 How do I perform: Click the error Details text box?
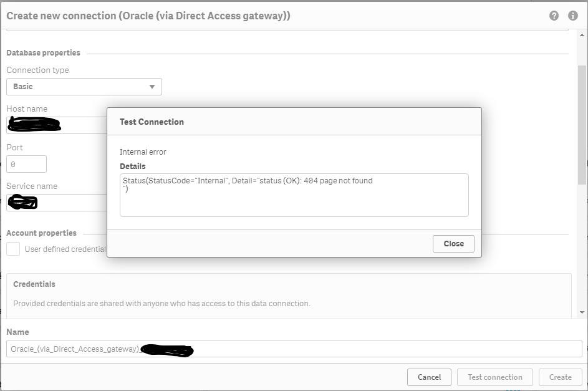[x=294, y=195]
